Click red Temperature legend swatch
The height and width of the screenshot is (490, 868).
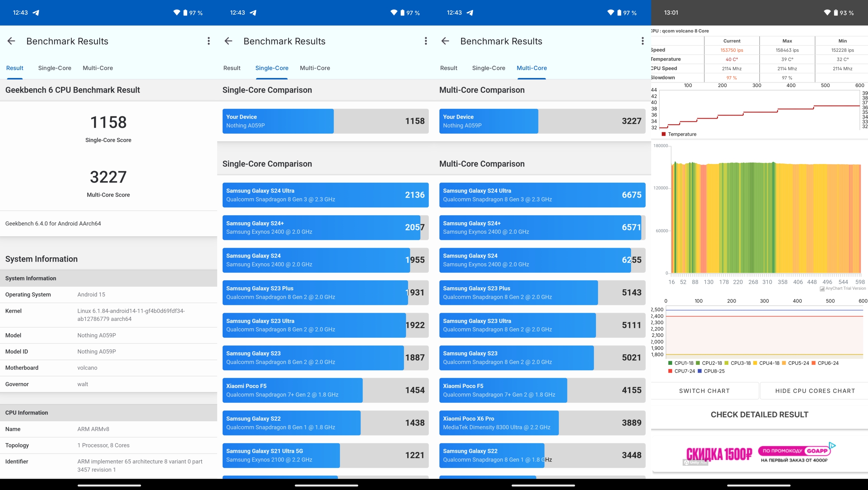tap(663, 134)
